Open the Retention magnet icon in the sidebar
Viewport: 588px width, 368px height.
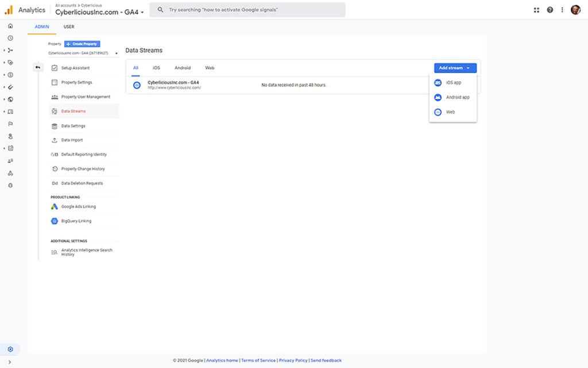(10, 87)
